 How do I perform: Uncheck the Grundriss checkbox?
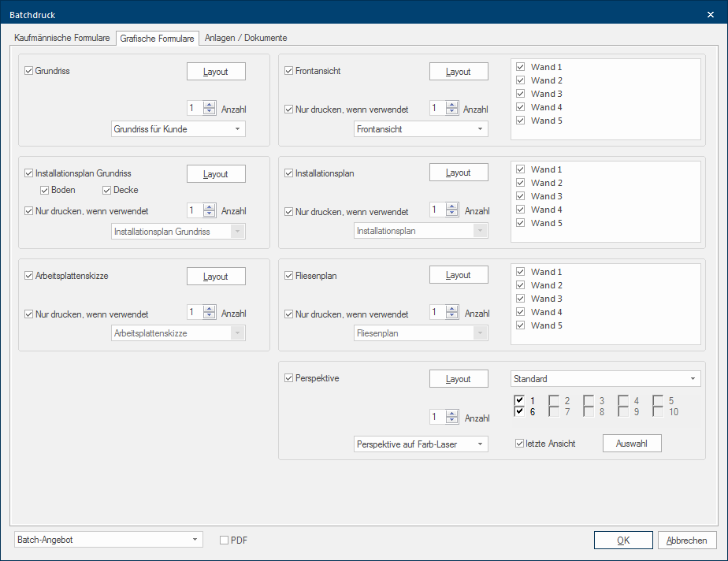(x=29, y=71)
